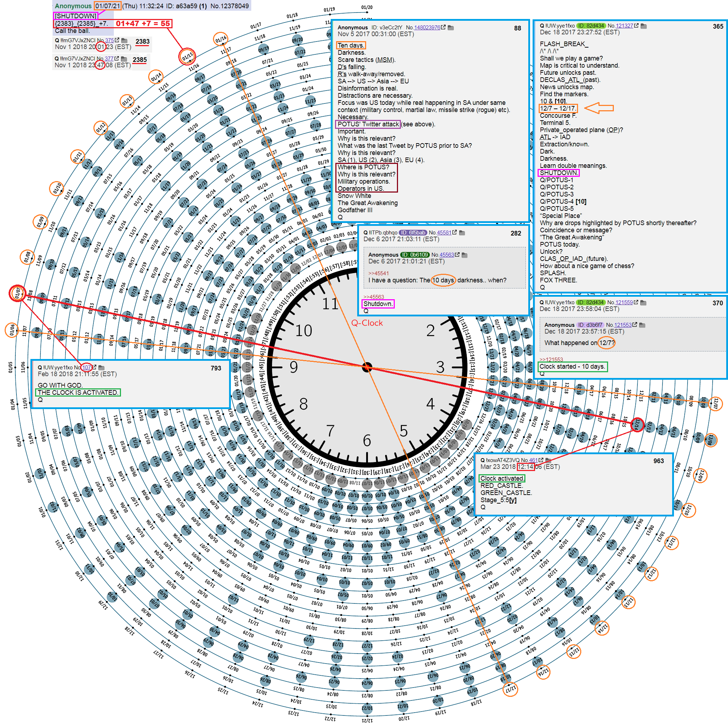Open external link icon beside No.45581
This screenshot has width=728, height=728.
coord(455,233)
